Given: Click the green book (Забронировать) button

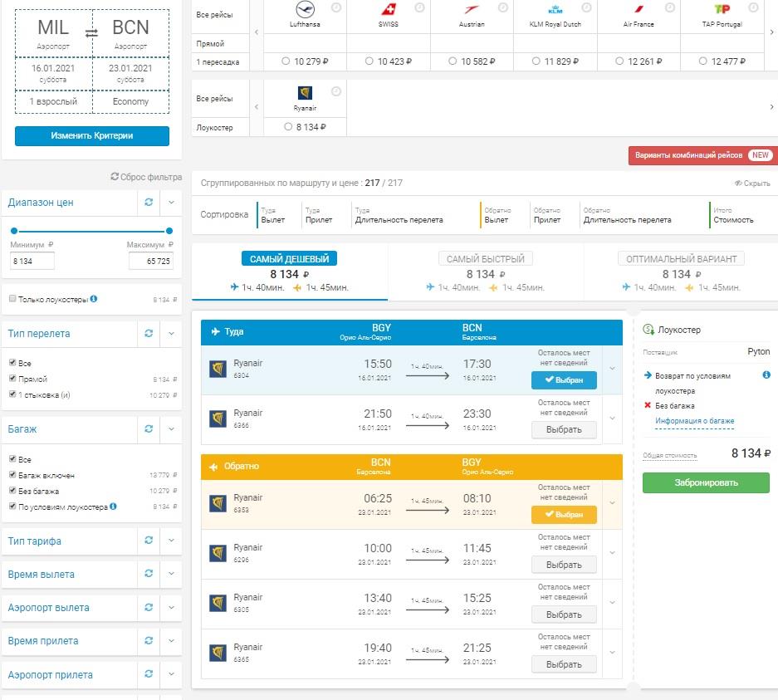Looking at the screenshot, I should pyautogui.click(x=706, y=482).
